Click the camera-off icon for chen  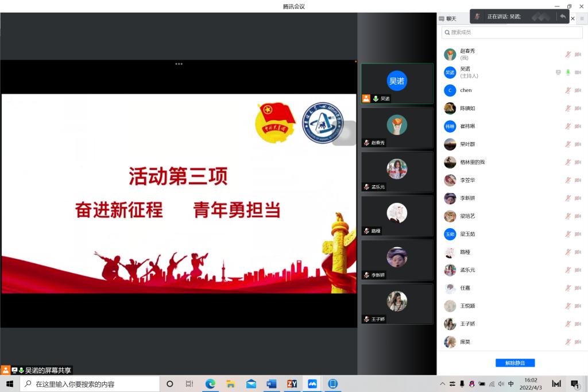(x=578, y=90)
